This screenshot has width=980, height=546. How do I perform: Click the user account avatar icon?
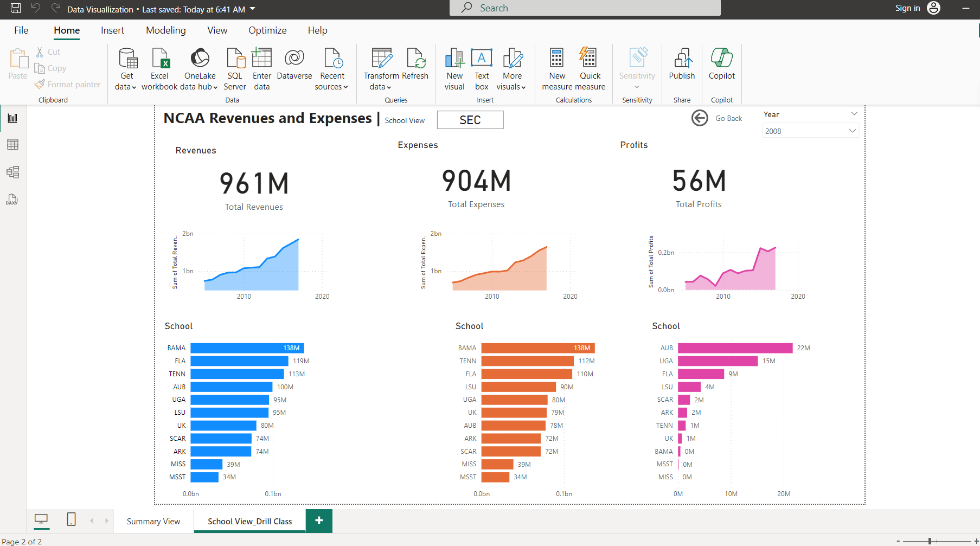[x=934, y=8]
